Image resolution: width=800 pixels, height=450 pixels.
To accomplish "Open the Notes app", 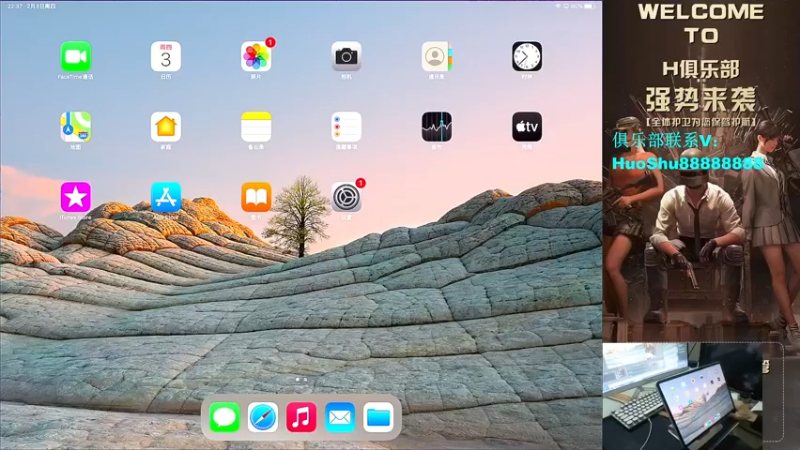I will tap(256, 127).
